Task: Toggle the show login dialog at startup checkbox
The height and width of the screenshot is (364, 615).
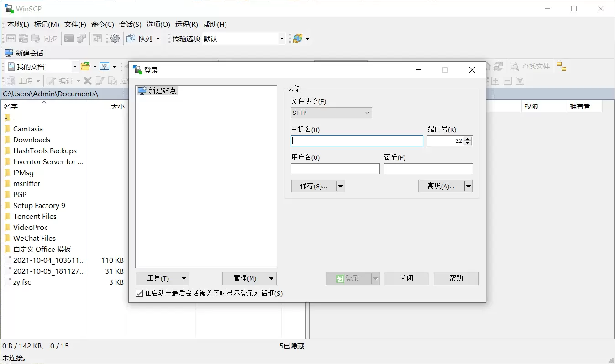Action: (x=139, y=293)
